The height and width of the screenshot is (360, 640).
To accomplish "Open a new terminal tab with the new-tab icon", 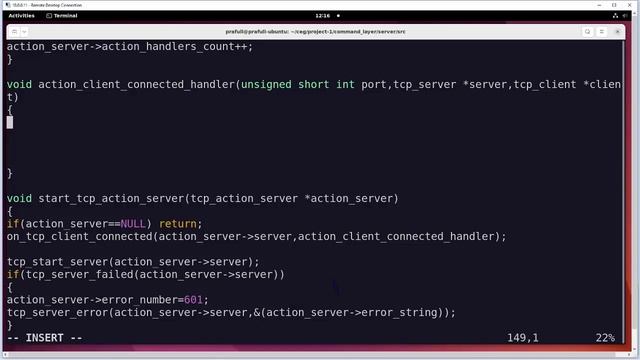I will point(14,31).
